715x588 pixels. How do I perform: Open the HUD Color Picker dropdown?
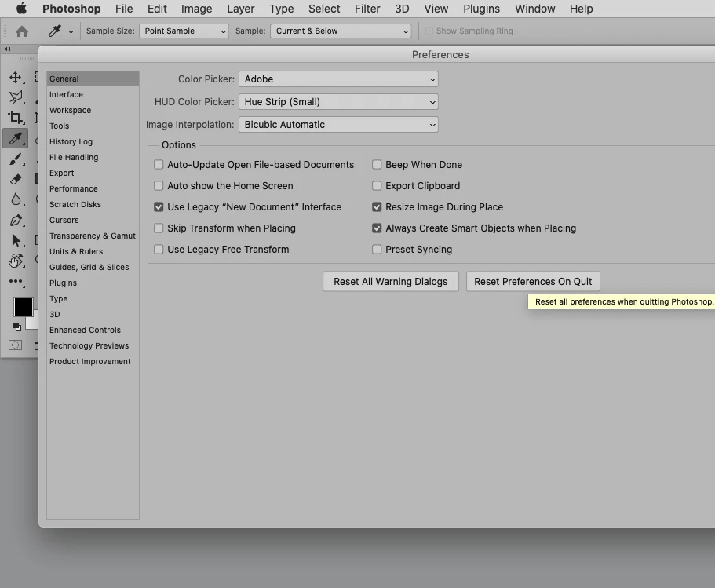click(338, 102)
